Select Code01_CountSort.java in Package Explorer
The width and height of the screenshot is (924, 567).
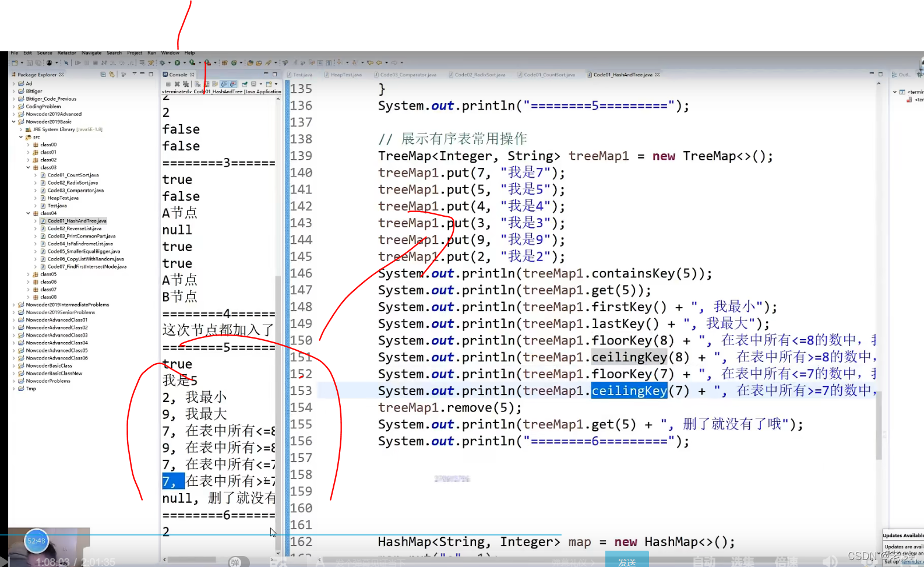[x=73, y=175]
